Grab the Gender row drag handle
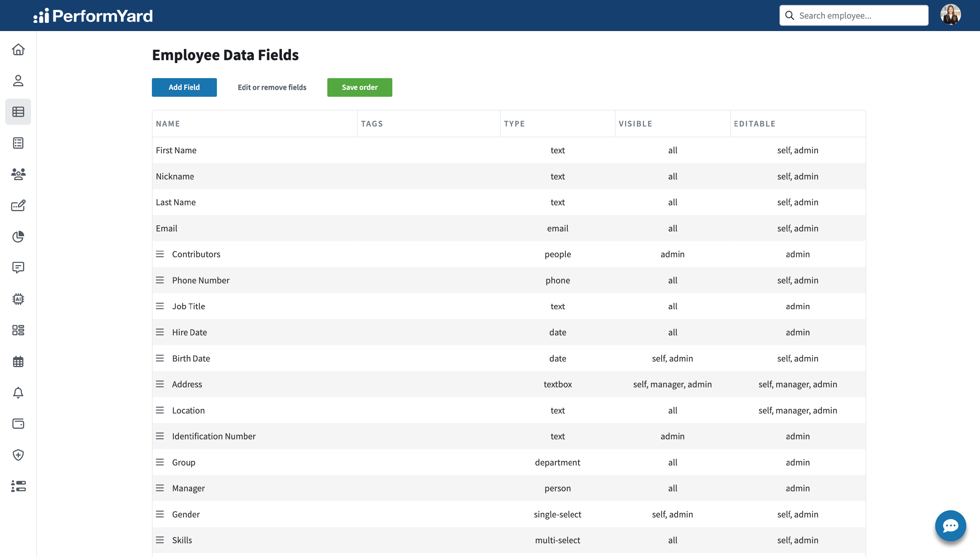Viewport: 980px width, 557px height. [x=160, y=514]
